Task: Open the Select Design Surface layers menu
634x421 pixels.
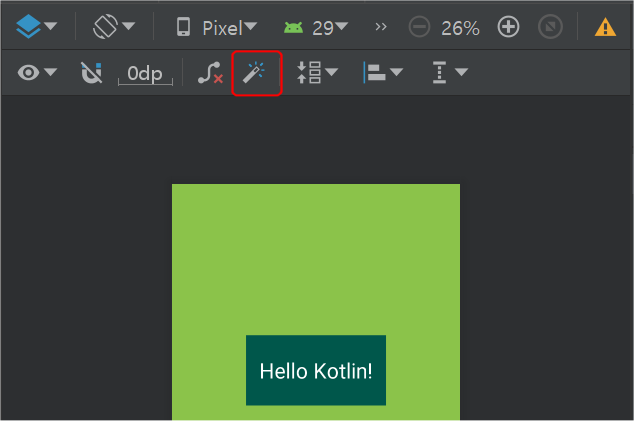Action: pyautogui.click(x=36, y=27)
